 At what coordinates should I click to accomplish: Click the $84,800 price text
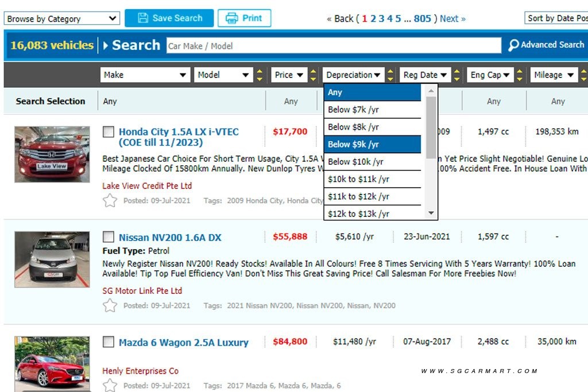tap(290, 341)
